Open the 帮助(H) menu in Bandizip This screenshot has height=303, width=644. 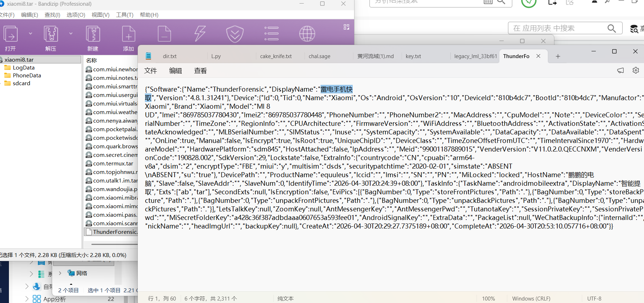click(x=149, y=15)
